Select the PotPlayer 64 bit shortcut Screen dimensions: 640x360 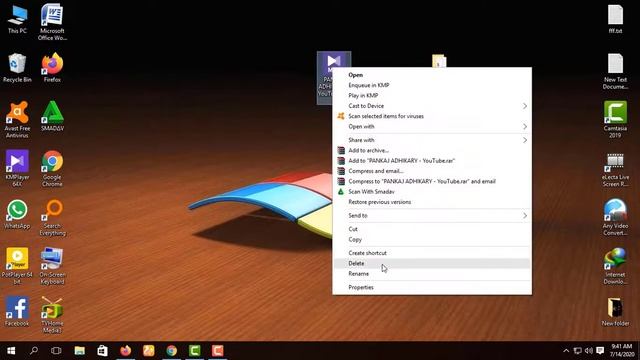pos(17,266)
